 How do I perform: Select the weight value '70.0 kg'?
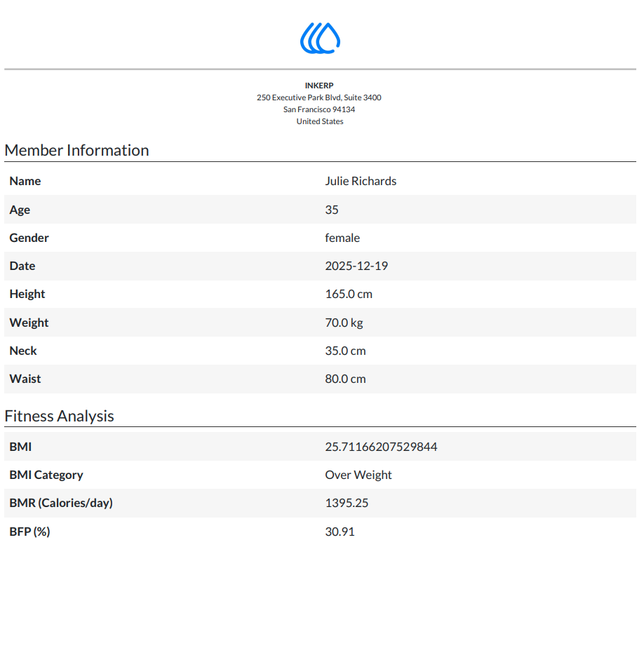pyautogui.click(x=344, y=323)
